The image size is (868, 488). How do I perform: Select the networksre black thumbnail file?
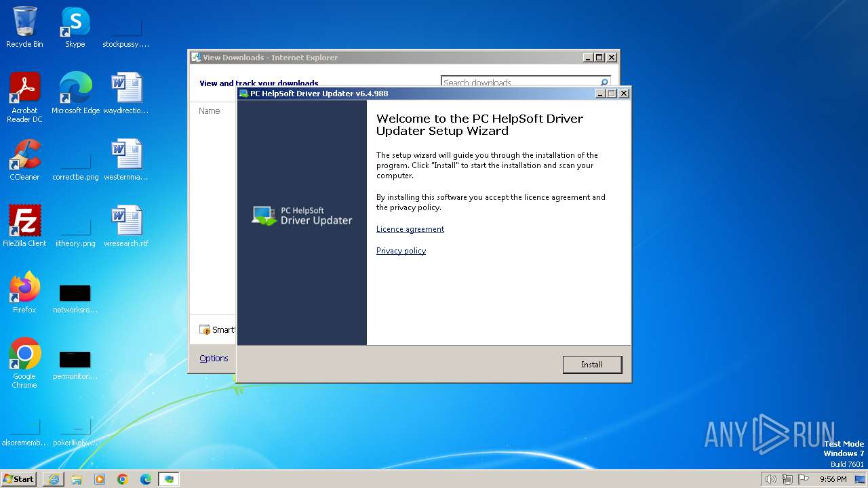(75, 298)
